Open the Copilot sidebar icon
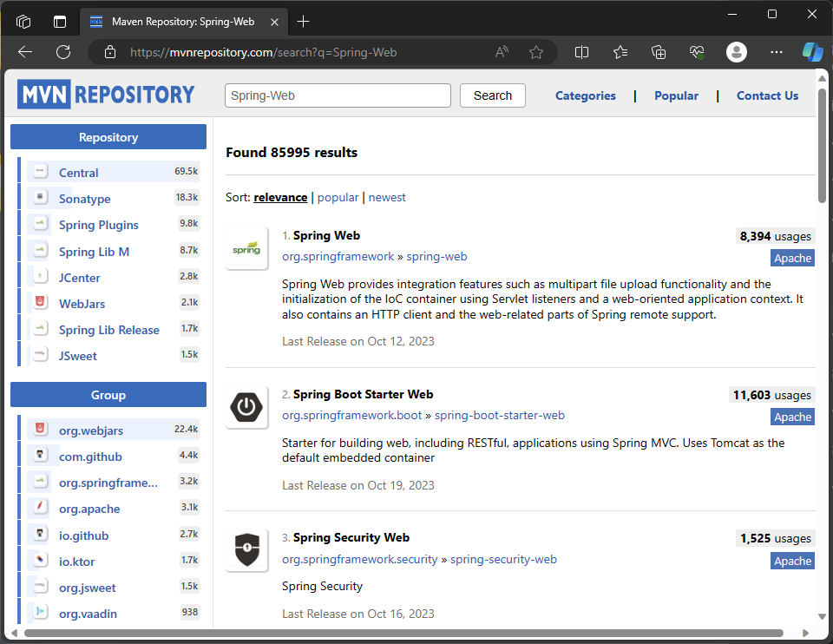Viewport: 833px width, 644px height. pyautogui.click(x=812, y=52)
